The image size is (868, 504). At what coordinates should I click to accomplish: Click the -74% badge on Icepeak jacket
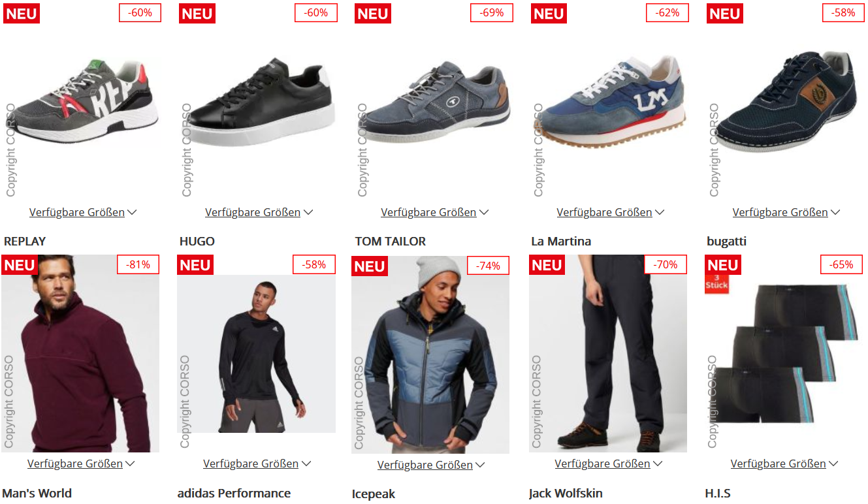pos(488,266)
